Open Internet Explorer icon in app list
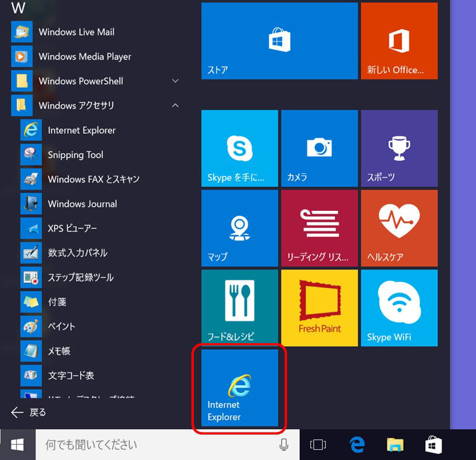The width and height of the screenshot is (476, 460). tap(31, 130)
